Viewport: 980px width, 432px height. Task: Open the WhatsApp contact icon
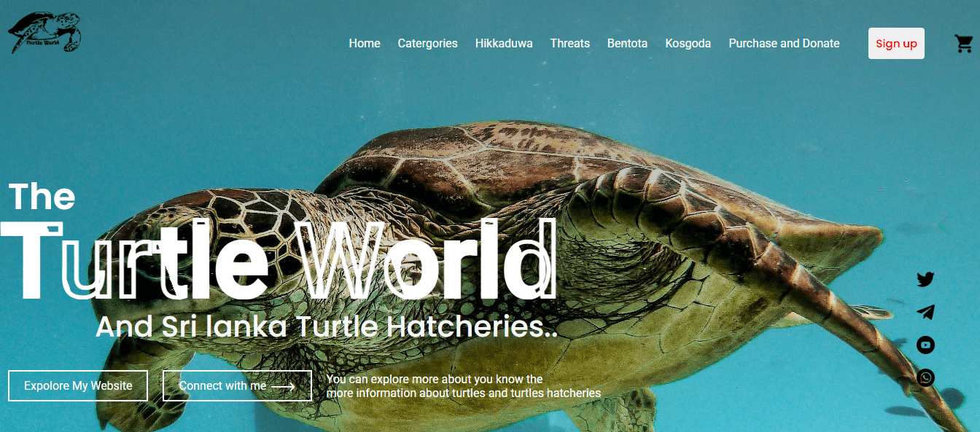[x=925, y=377]
